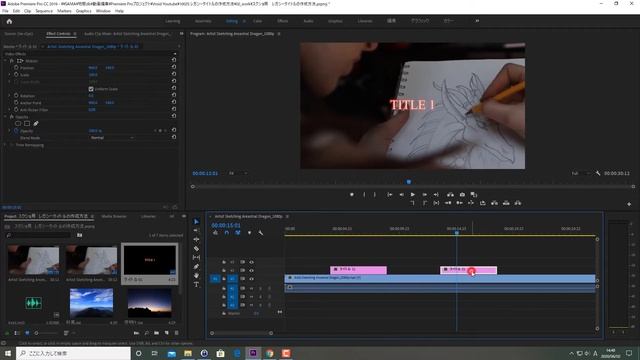Image resolution: width=640 pixels, height=360 pixels.
Task: Open the Markers menu
Action: tap(64, 11)
